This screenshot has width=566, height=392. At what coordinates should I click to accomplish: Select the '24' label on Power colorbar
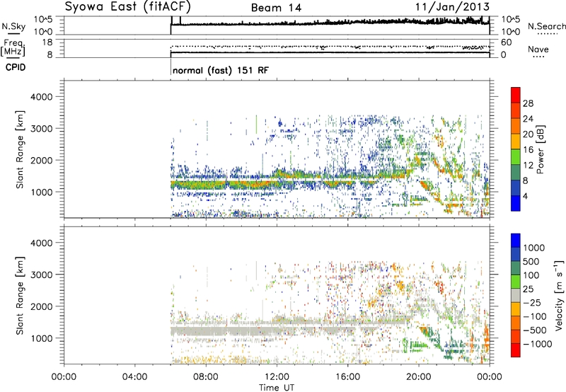pos(528,119)
